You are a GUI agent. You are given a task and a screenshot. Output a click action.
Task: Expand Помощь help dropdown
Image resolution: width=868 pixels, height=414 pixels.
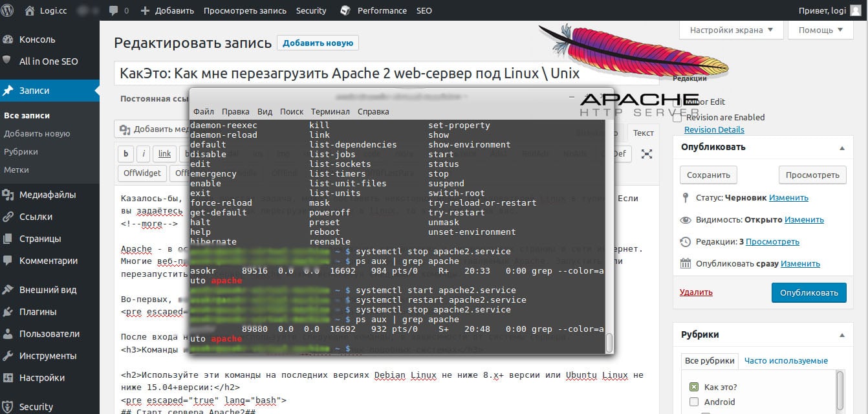(821, 30)
